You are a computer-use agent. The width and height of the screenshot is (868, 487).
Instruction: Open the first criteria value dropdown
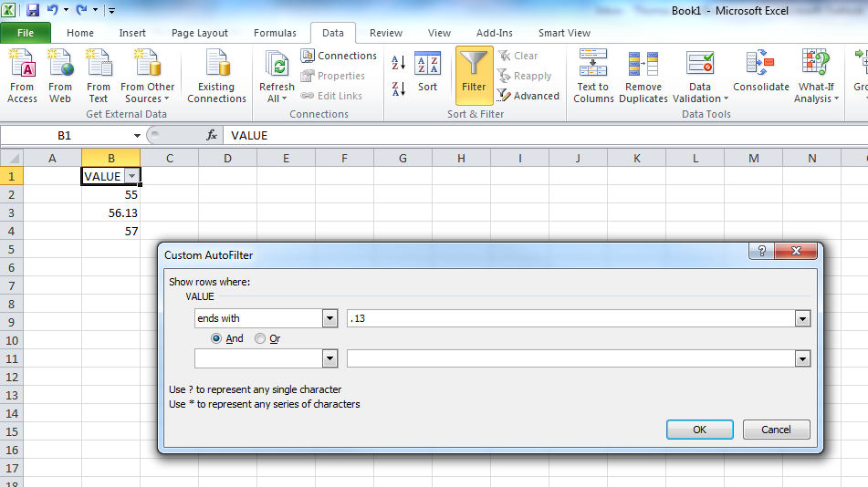pyautogui.click(x=802, y=318)
